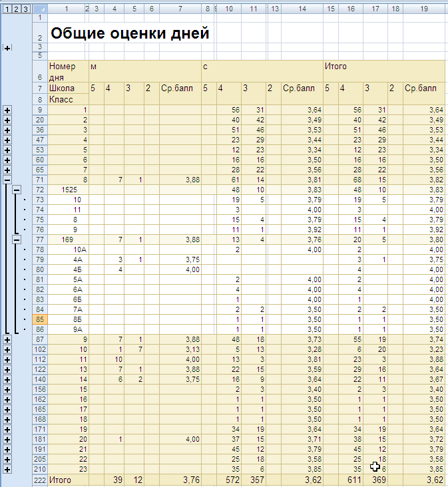Expand the group for row 112
This screenshot has width=448, height=487.
(x=7, y=360)
